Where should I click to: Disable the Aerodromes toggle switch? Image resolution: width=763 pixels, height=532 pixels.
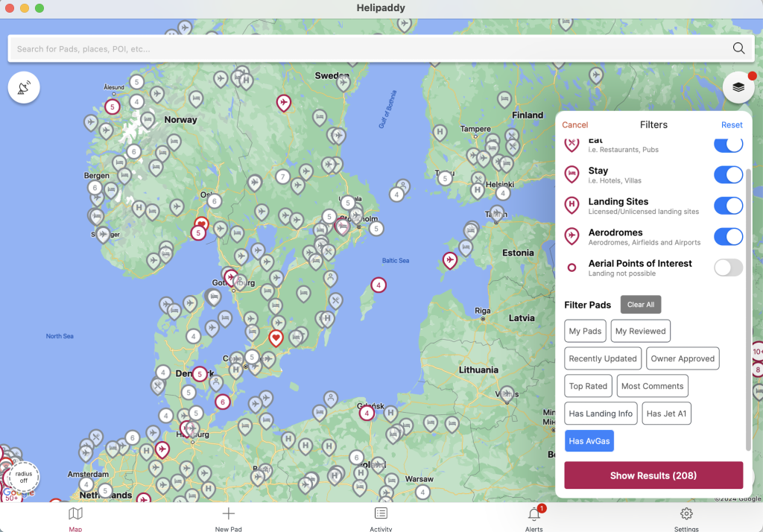tap(728, 237)
